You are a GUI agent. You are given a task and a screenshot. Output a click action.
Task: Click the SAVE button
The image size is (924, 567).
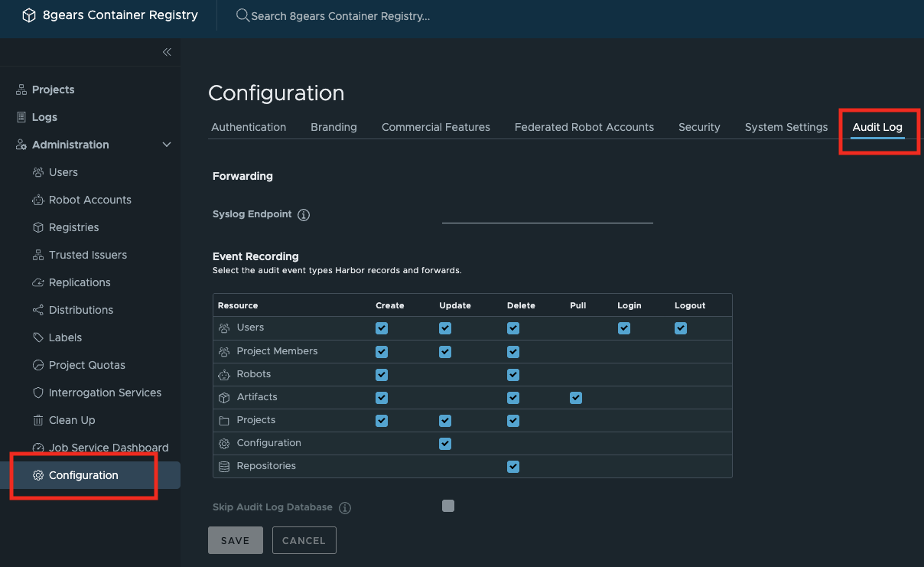(236, 540)
